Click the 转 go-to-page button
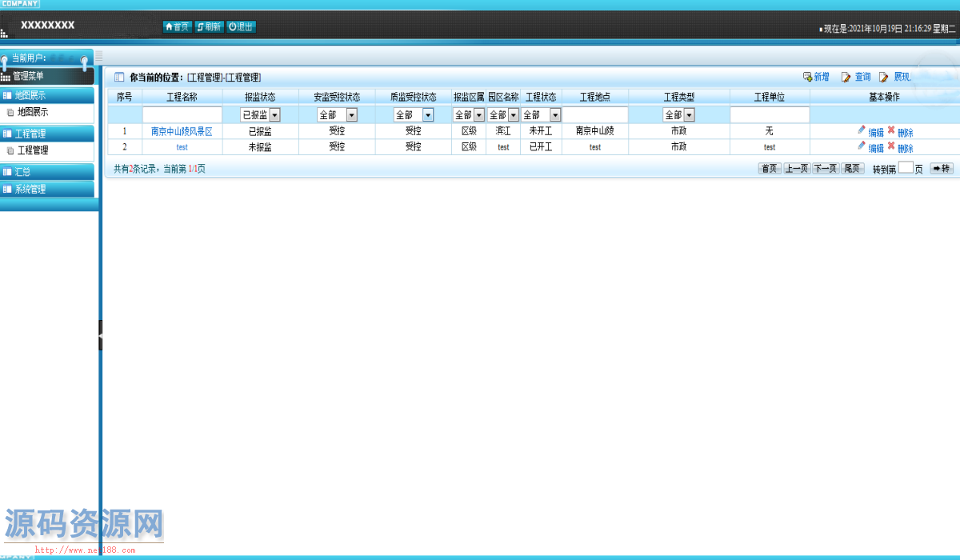The image size is (960, 560). (942, 169)
